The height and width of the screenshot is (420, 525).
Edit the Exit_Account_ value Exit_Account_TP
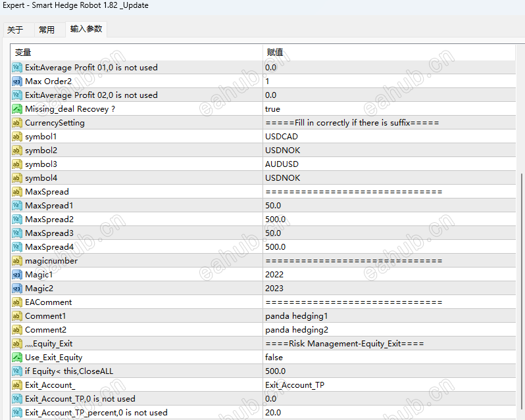tap(295, 385)
